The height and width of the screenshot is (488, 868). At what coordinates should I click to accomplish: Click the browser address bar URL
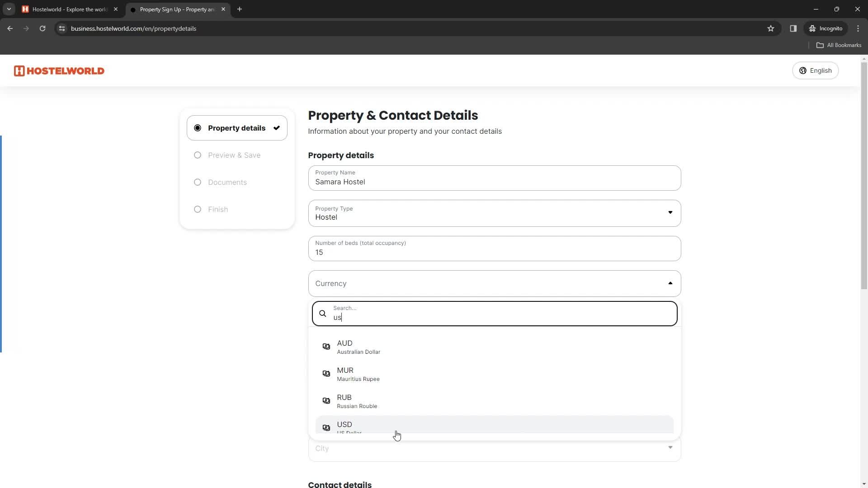click(x=133, y=28)
